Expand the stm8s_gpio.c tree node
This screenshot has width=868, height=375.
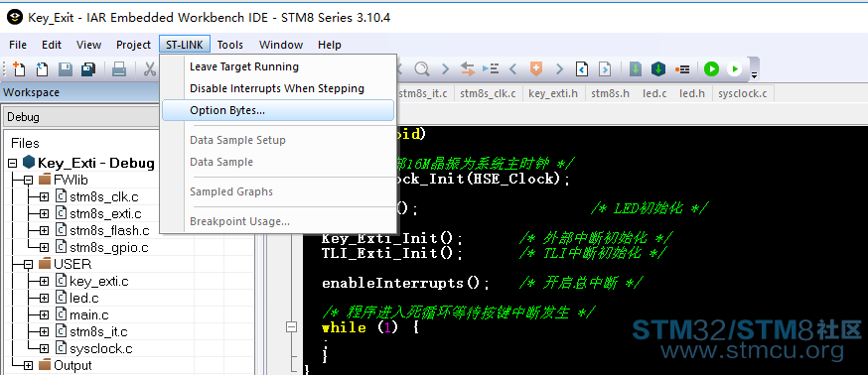click(x=45, y=247)
